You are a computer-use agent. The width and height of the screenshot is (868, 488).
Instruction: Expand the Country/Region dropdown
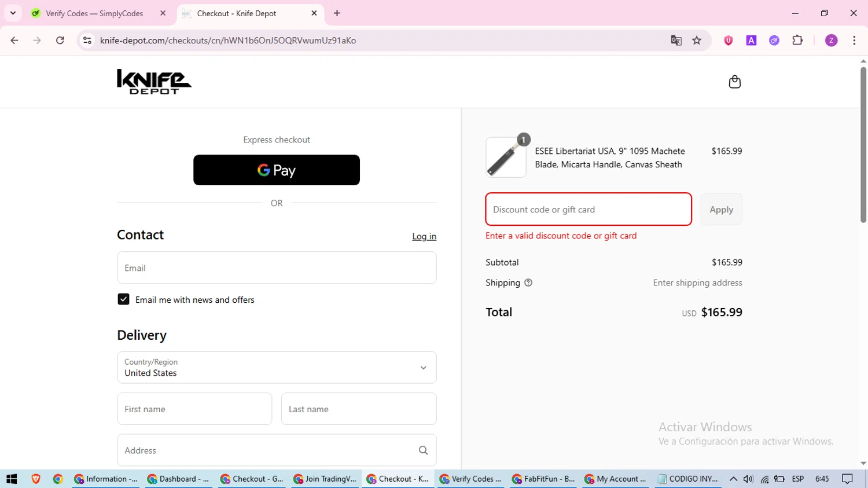pos(277,368)
